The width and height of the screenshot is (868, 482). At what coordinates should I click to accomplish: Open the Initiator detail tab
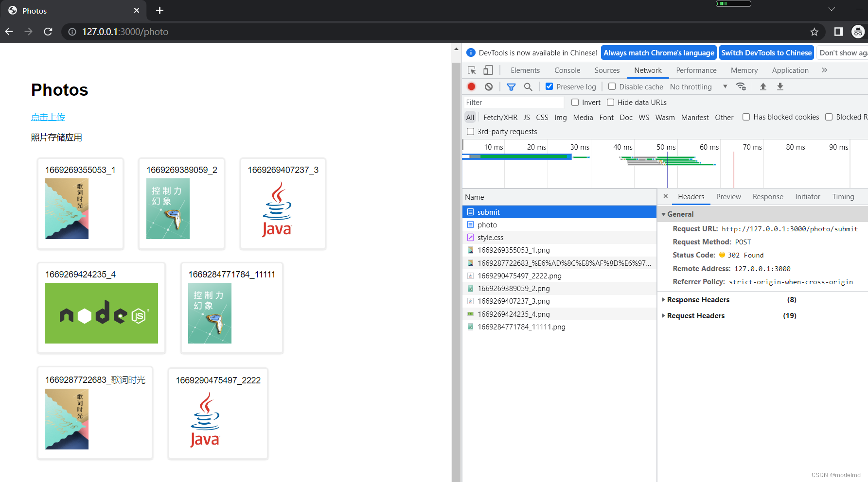[x=808, y=197]
